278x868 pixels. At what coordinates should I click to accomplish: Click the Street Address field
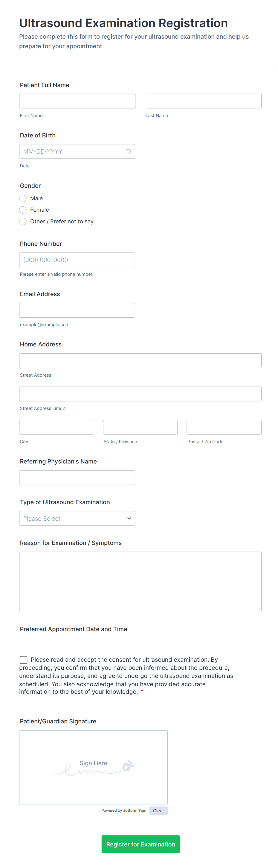[x=140, y=360]
